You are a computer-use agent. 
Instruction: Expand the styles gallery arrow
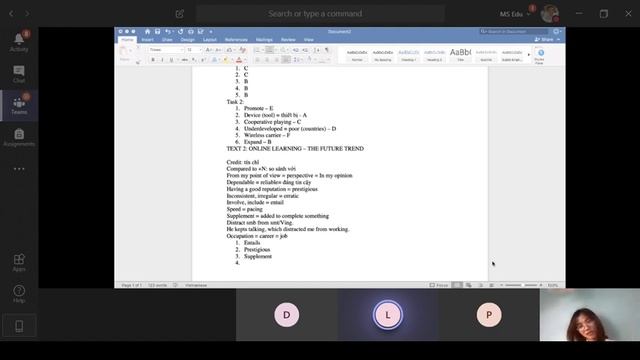(x=529, y=54)
